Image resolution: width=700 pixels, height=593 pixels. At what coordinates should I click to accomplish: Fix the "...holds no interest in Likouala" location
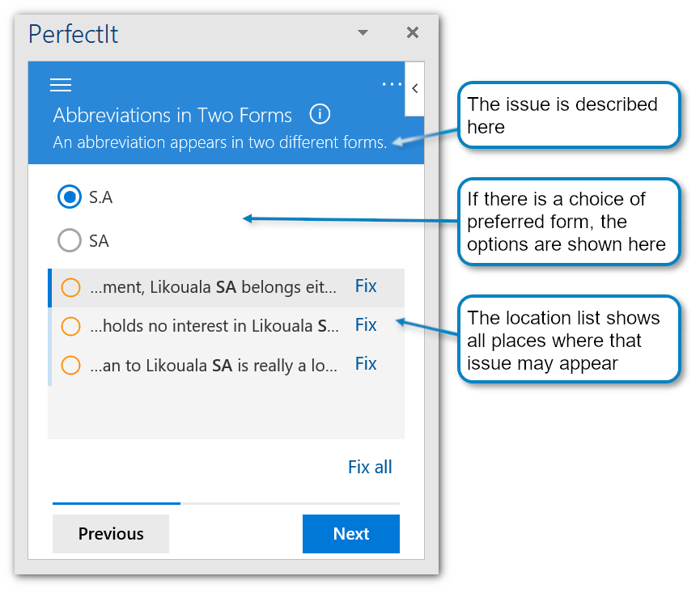(x=366, y=324)
